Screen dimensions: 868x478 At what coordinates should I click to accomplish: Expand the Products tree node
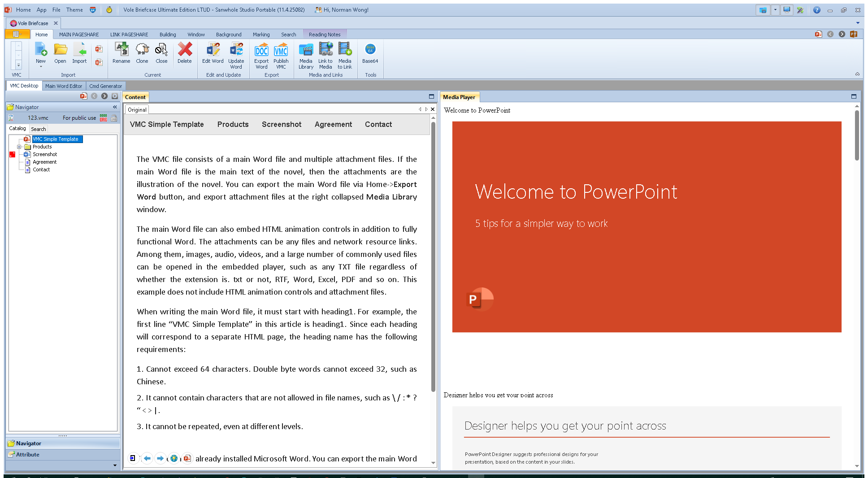click(x=19, y=147)
